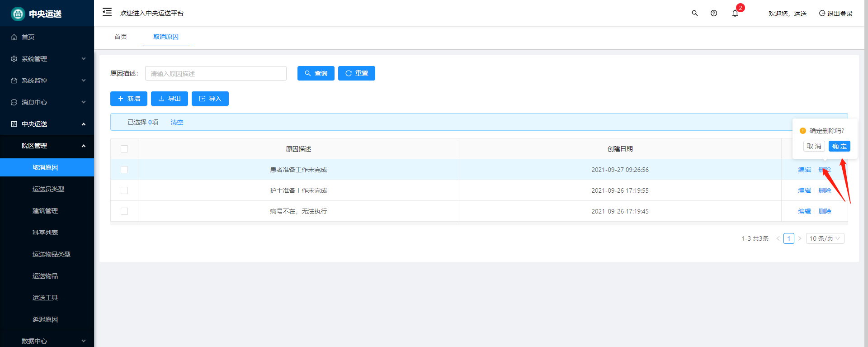Screen dimensions: 868x347
Task: Open the search magnifier icon in header
Action: (x=695, y=13)
